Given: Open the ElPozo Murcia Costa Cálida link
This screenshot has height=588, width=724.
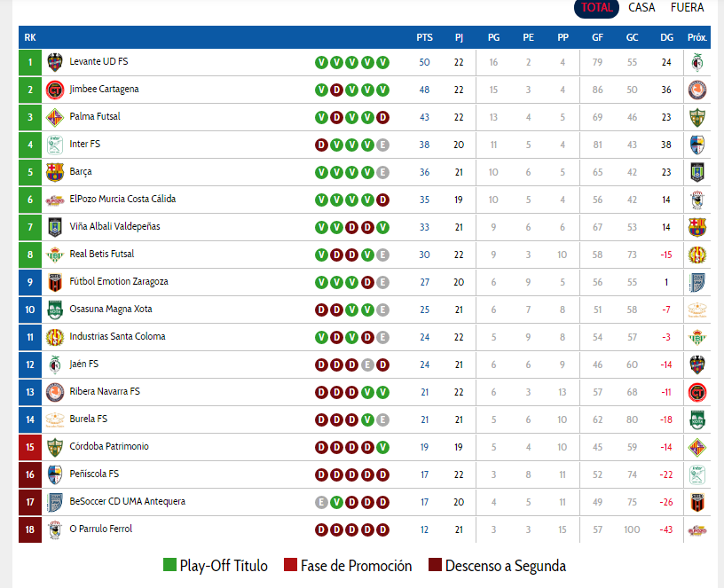Looking at the screenshot, I should pos(122,200).
